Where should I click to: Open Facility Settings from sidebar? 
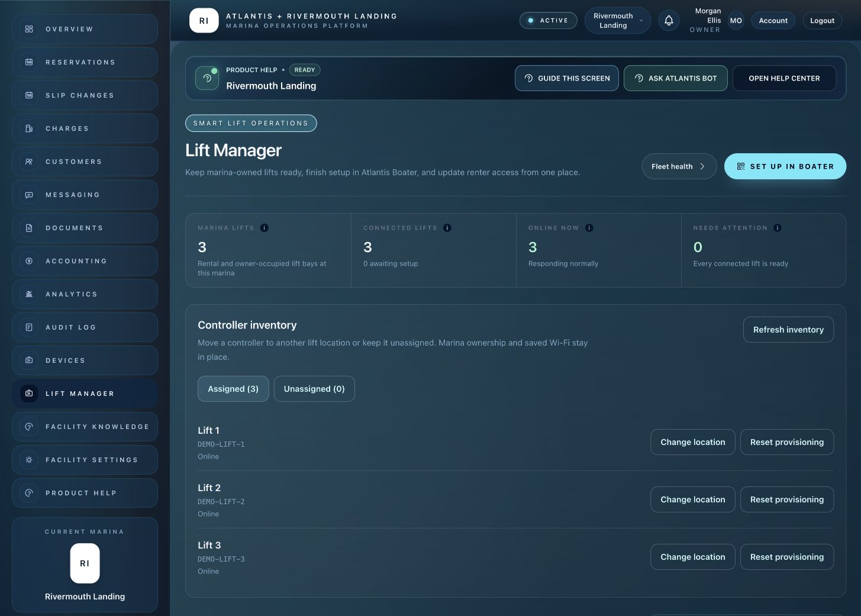(85, 460)
